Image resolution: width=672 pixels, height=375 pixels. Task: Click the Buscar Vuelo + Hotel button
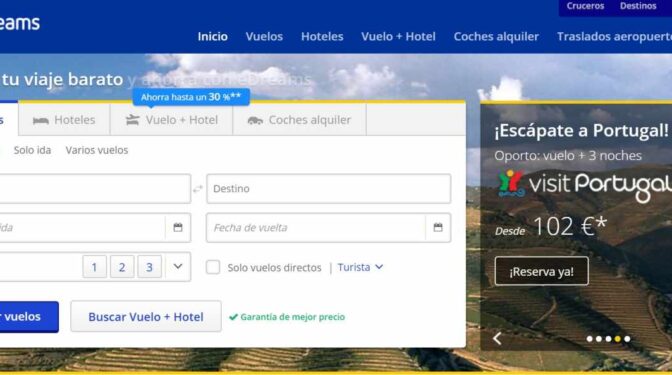click(146, 317)
